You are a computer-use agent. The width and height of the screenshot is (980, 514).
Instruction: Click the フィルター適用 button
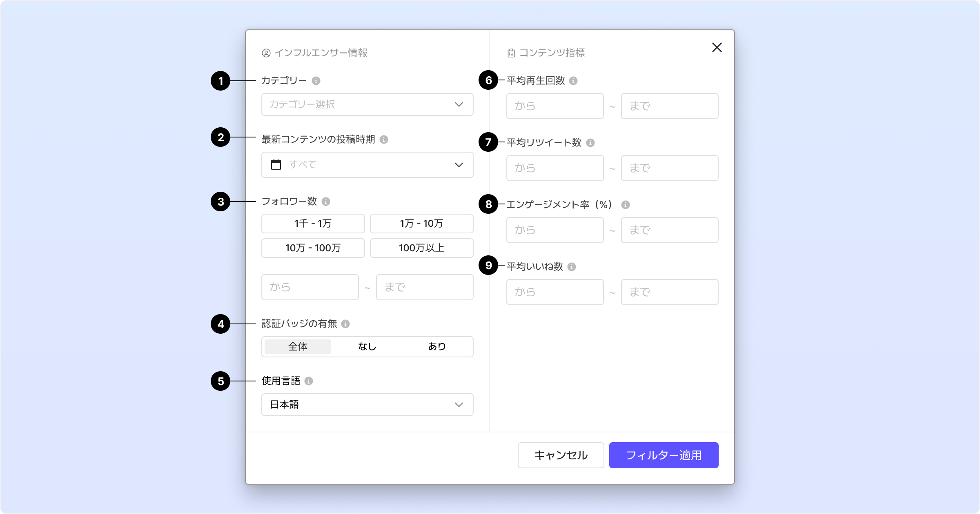coord(664,455)
